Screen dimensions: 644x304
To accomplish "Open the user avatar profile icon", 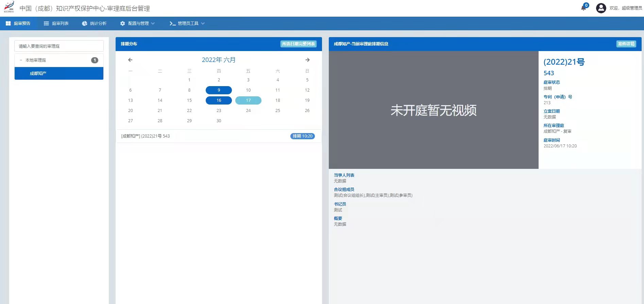I will point(601,8).
